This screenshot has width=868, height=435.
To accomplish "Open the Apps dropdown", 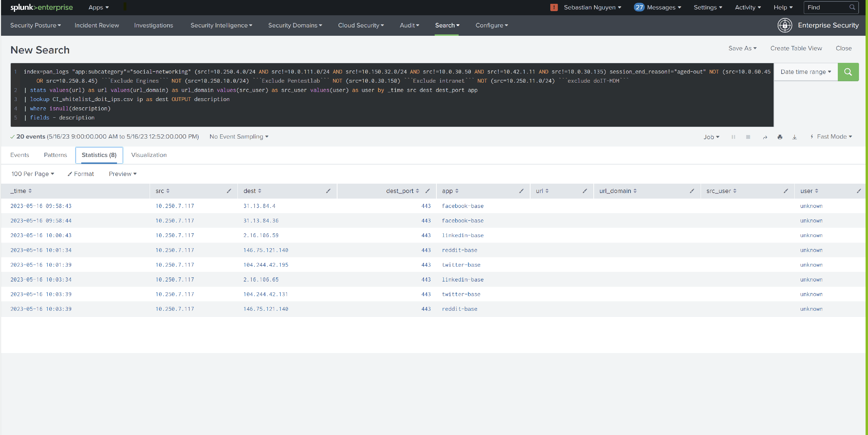I will pyautogui.click(x=99, y=7).
